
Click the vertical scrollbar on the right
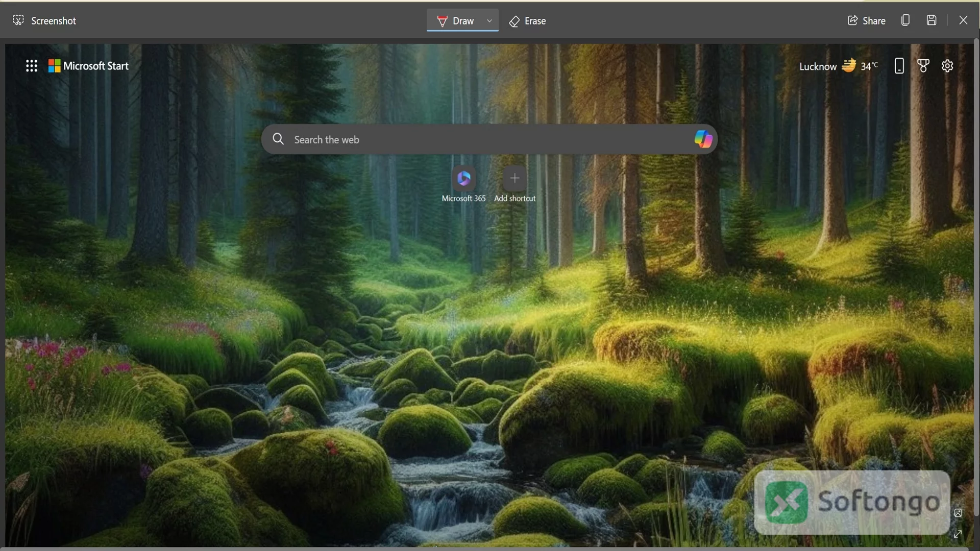pyautogui.click(x=976, y=278)
